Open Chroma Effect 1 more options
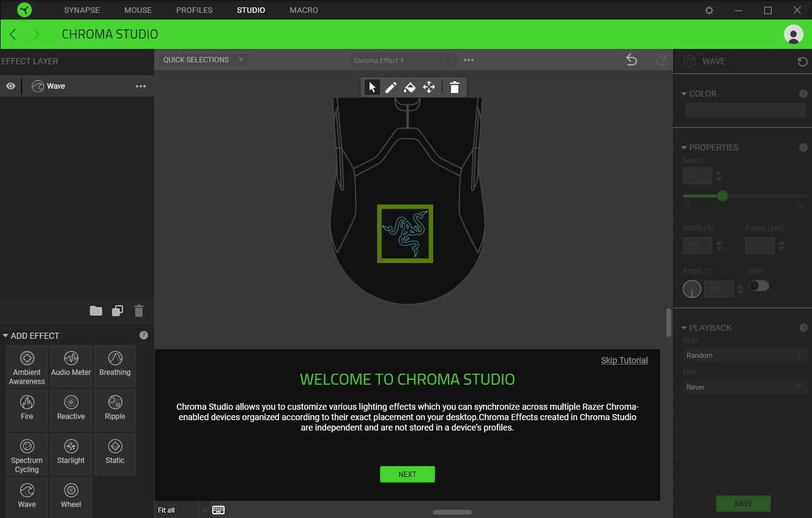This screenshot has height=518, width=812. 469,60
